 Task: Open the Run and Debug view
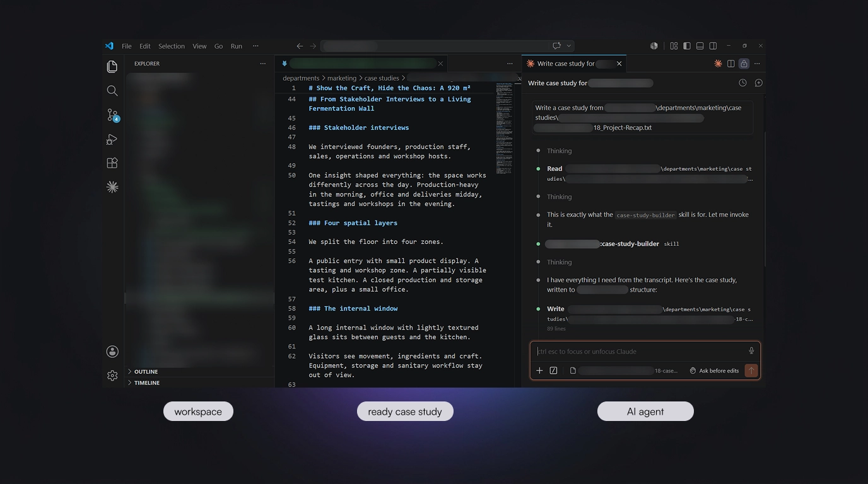pos(112,139)
